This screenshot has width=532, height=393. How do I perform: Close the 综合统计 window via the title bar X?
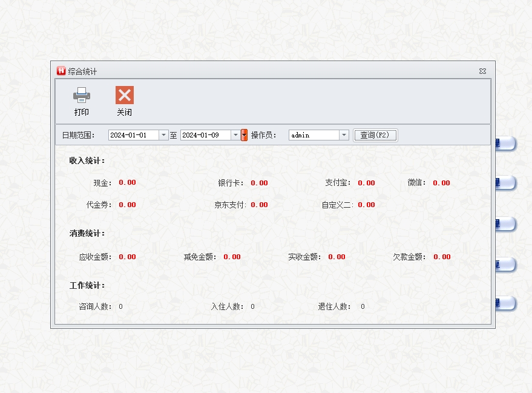[482, 71]
